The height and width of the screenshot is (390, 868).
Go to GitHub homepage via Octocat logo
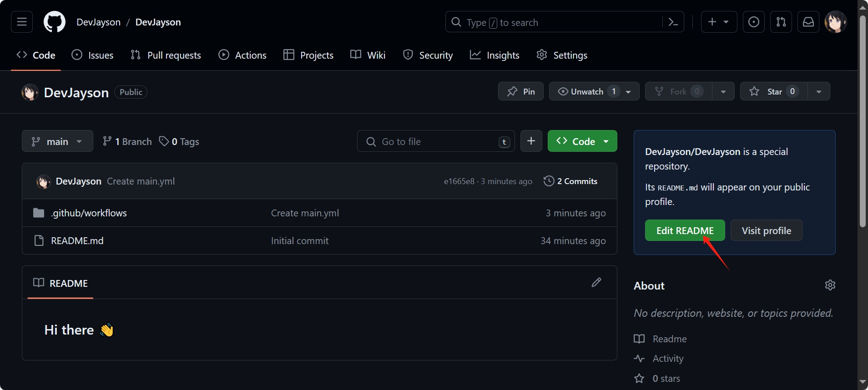pyautogui.click(x=55, y=22)
